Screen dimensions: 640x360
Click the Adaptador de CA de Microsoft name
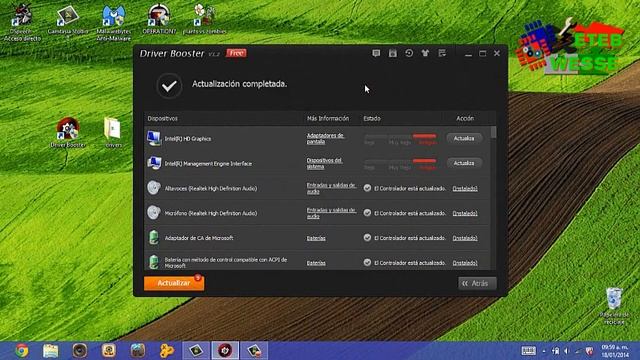tap(199, 238)
